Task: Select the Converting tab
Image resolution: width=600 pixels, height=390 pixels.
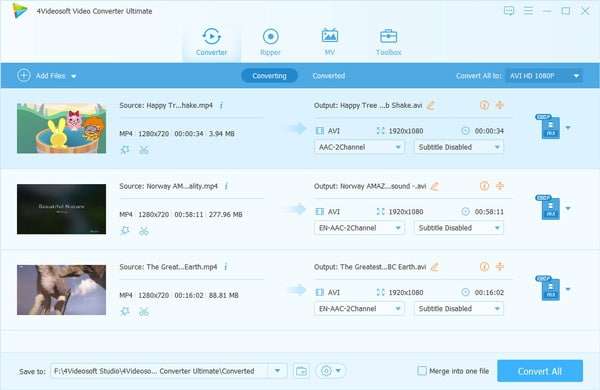Action: point(269,76)
